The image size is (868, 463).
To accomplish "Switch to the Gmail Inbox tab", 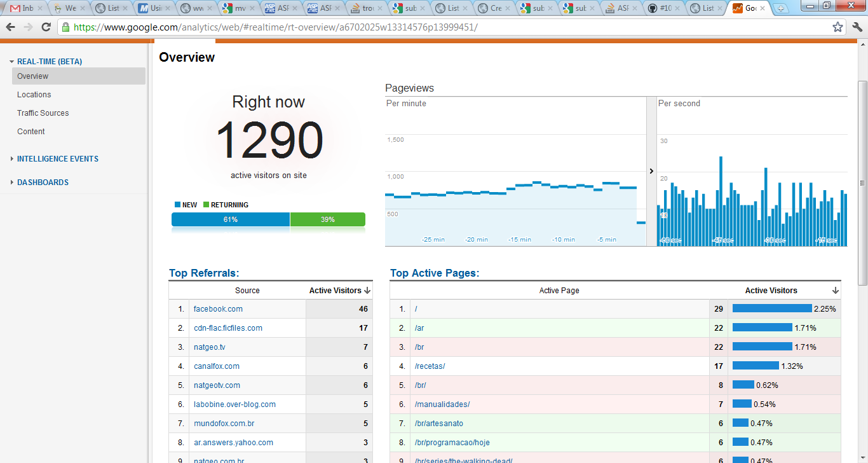I will tap(25, 8).
